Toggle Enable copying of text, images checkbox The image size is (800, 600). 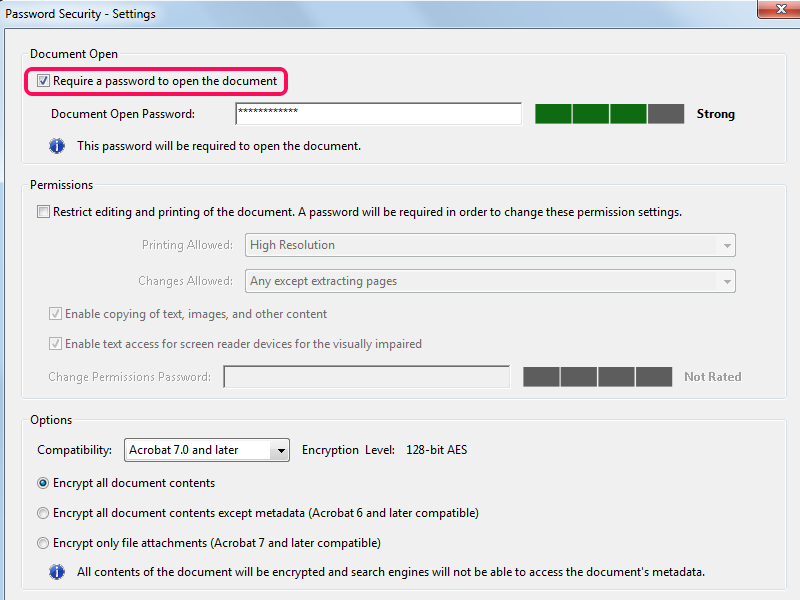click(x=55, y=314)
